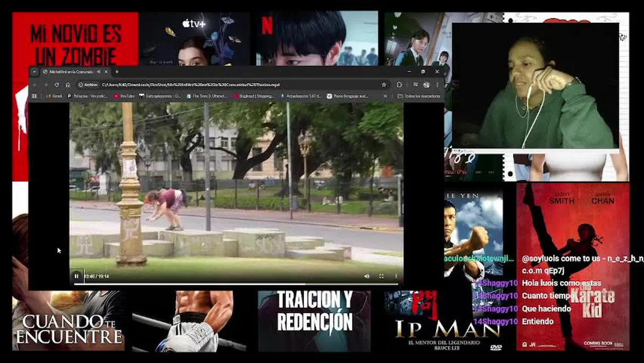Open the Gatoreplayments bookmark
The height and width of the screenshot is (363, 644).
[160, 96]
